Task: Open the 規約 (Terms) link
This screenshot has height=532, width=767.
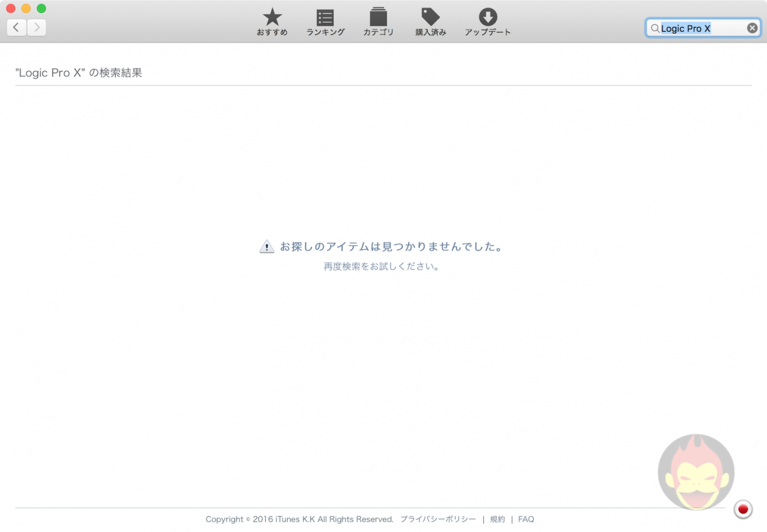Action: 497,519
